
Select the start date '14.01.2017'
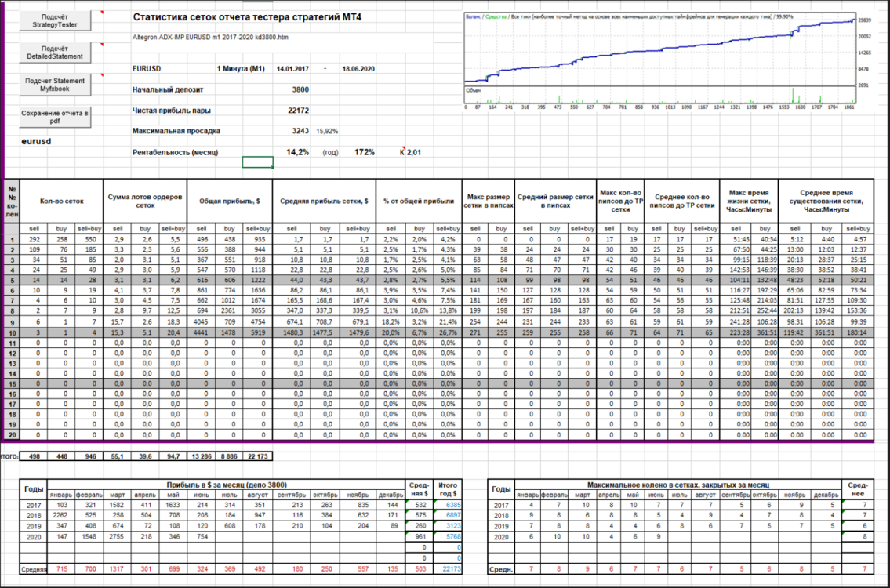[292, 69]
